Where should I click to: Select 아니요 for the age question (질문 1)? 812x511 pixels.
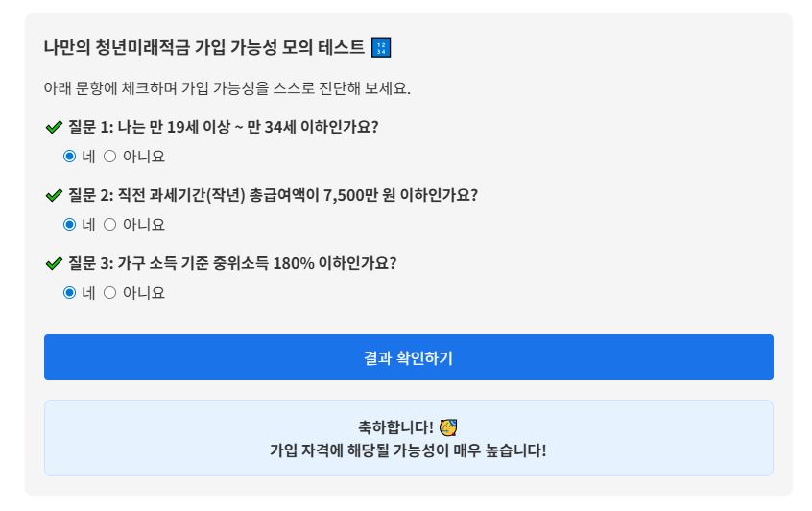tap(109, 157)
